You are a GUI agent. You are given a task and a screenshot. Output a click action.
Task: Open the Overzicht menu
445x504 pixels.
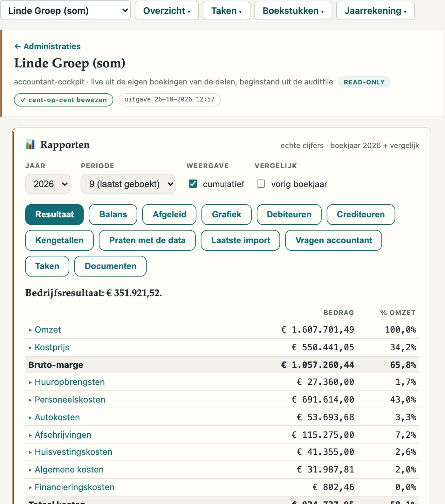coord(167,10)
